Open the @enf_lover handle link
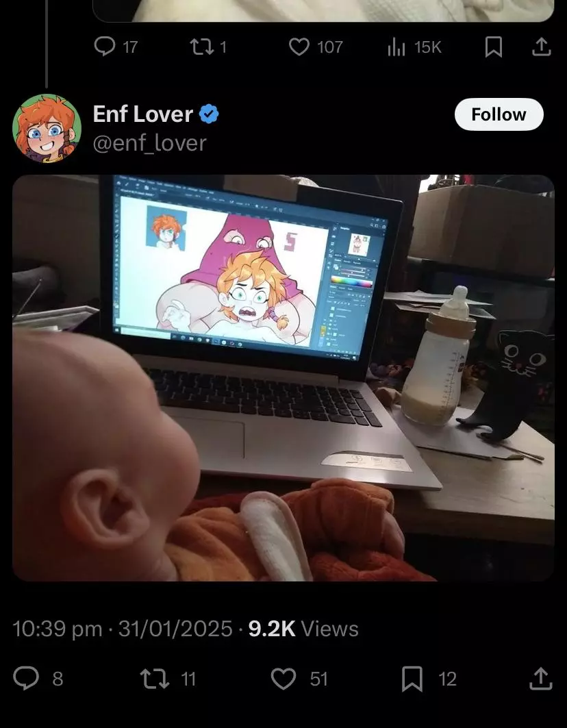The image size is (567, 728). tap(149, 142)
